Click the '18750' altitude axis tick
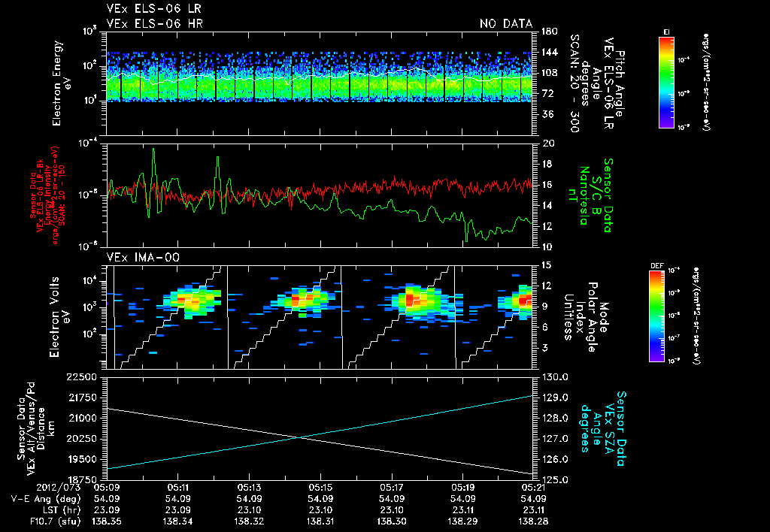Viewport: 770px width, 532px height. (83, 479)
